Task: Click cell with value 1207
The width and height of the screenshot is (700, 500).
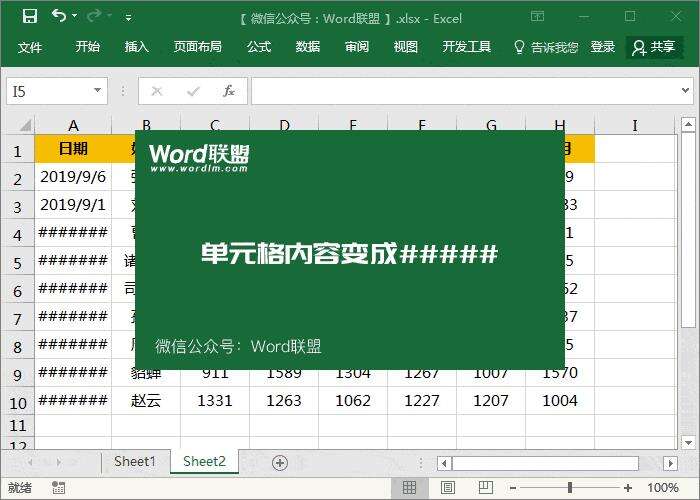Action: 491,401
